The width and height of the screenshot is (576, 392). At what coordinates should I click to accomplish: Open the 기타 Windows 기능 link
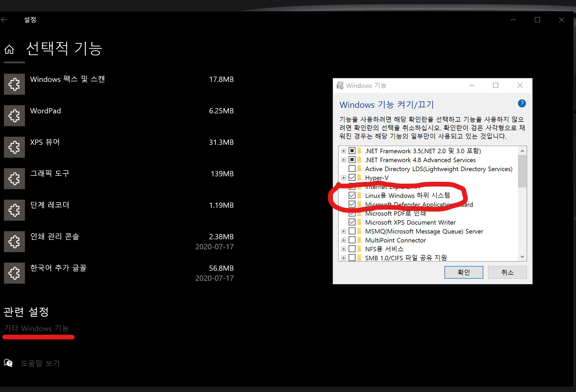pyautogui.click(x=36, y=329)
